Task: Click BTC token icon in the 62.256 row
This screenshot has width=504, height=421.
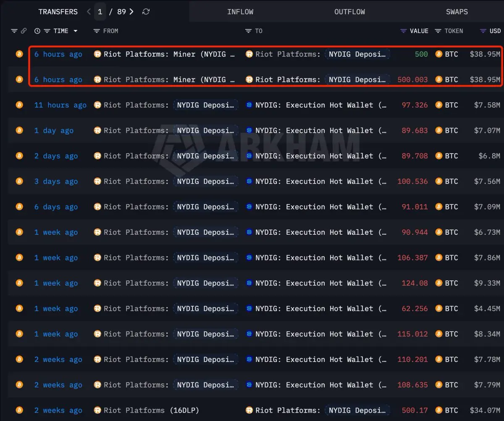Action: [439, 308]
